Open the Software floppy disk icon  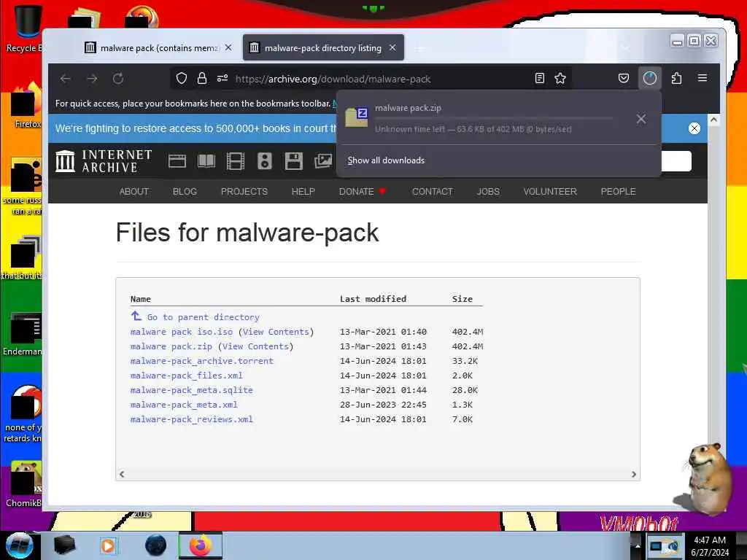point(293,161)
